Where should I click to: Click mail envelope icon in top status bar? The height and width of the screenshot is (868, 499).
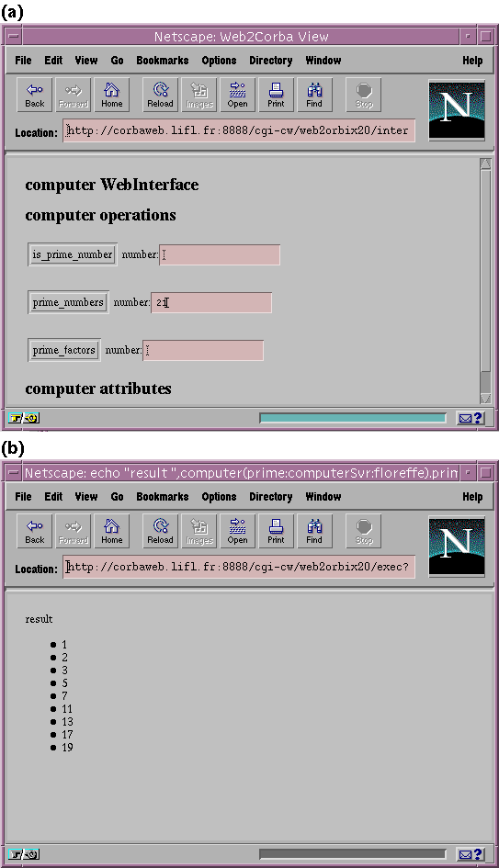[x=471, y=418]
